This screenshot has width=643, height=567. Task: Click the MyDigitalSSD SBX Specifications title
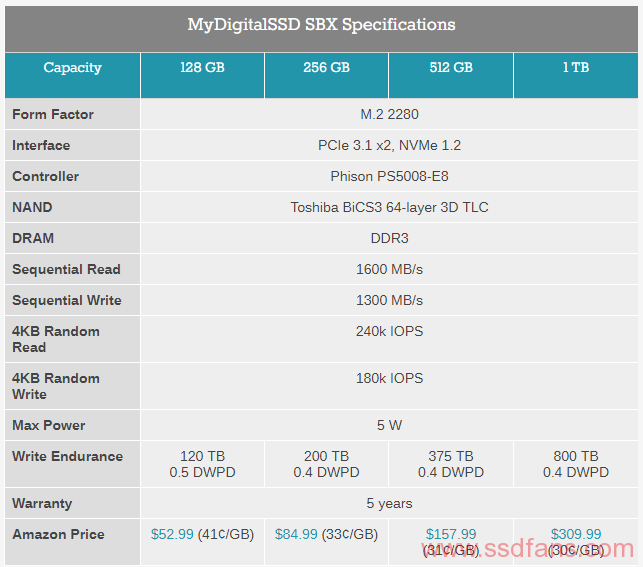322,25
